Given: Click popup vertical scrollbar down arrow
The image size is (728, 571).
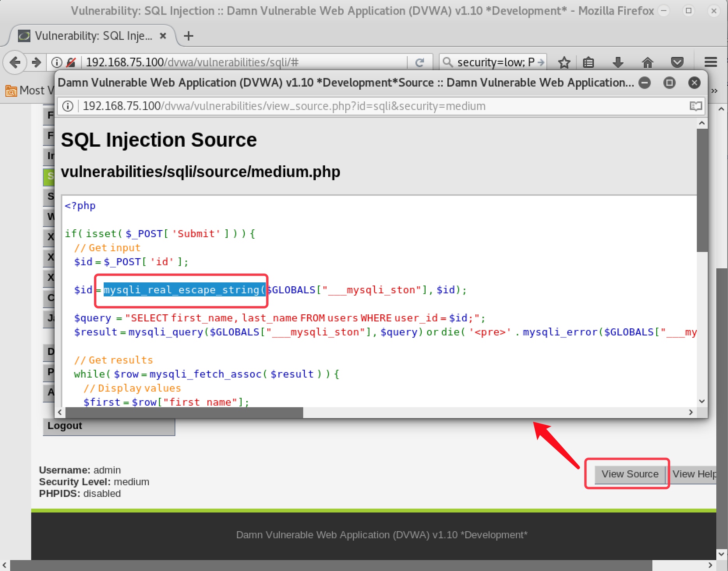Looking at the screenshot, I should tap(702, 401).
